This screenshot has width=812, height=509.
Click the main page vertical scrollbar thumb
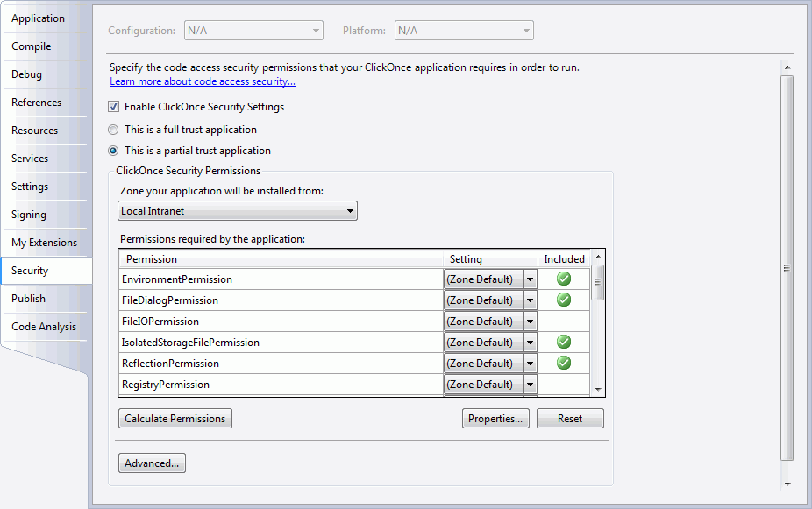[787, 268]
